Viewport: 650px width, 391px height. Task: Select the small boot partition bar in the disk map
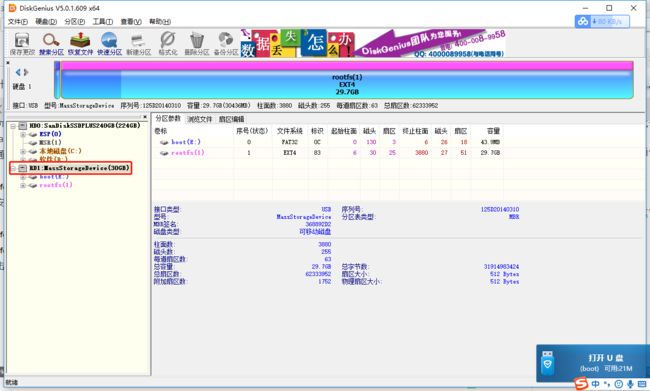(57, 80)
